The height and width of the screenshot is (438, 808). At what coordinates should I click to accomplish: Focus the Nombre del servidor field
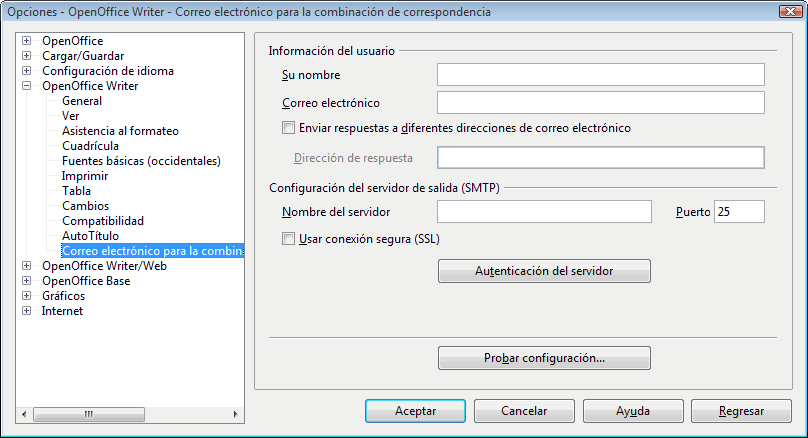[544, 212]
